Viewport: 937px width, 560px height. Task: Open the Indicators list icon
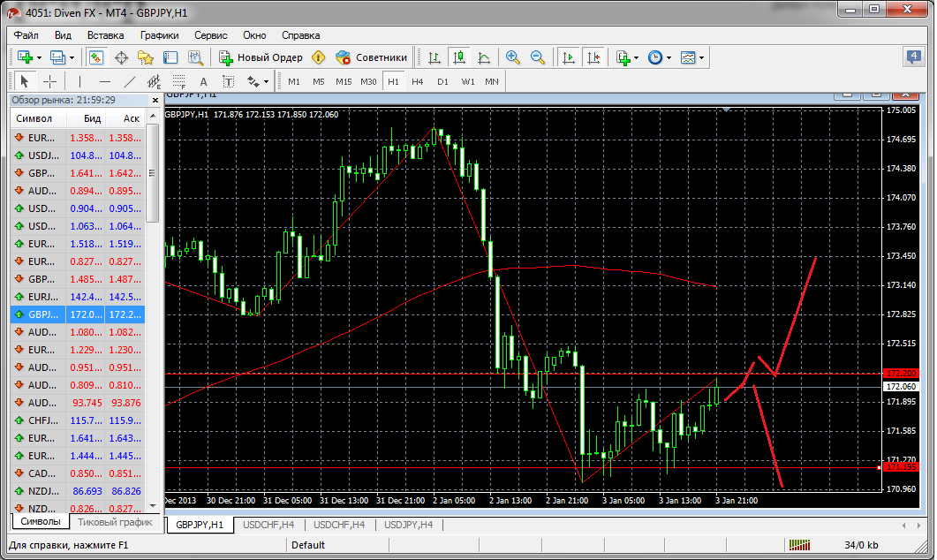click(623, 57)
